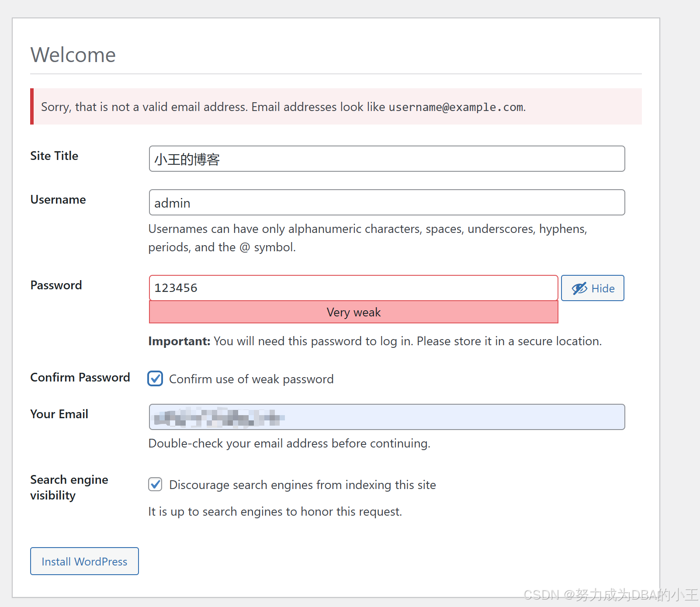Click the Your Email input field

click(387, 417)
